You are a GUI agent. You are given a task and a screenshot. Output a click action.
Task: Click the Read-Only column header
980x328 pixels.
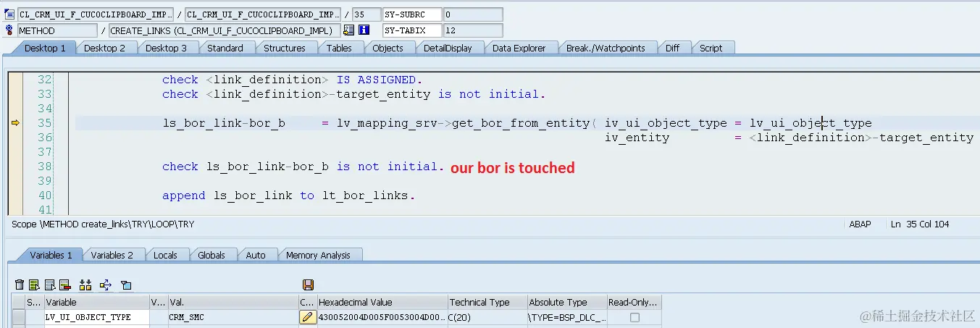click(634, 302)
